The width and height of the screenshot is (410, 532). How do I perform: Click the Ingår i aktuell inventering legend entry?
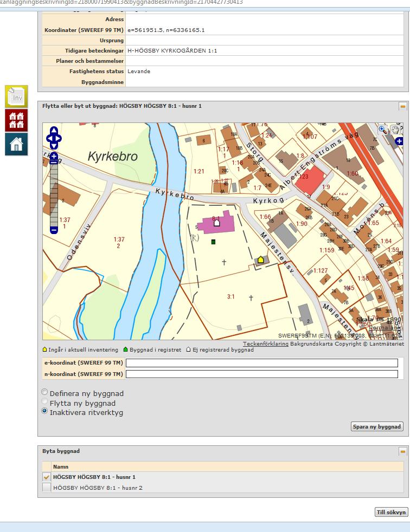coord(80,349)
